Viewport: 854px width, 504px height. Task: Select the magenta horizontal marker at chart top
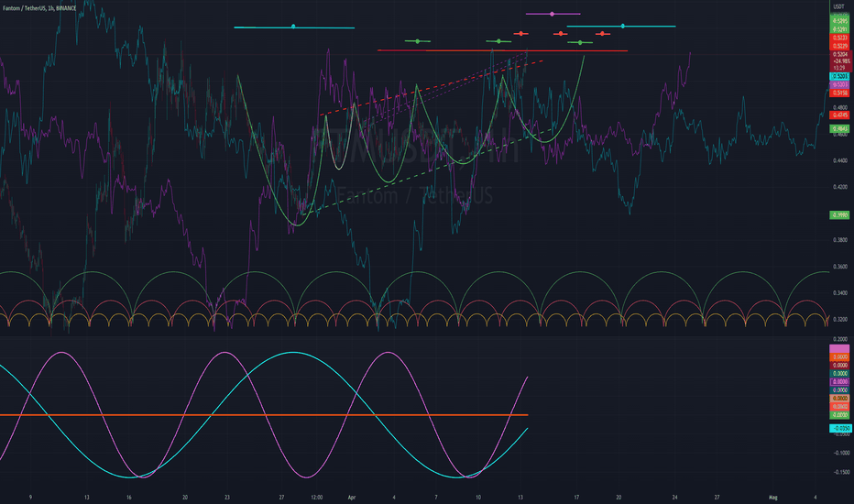553,14
